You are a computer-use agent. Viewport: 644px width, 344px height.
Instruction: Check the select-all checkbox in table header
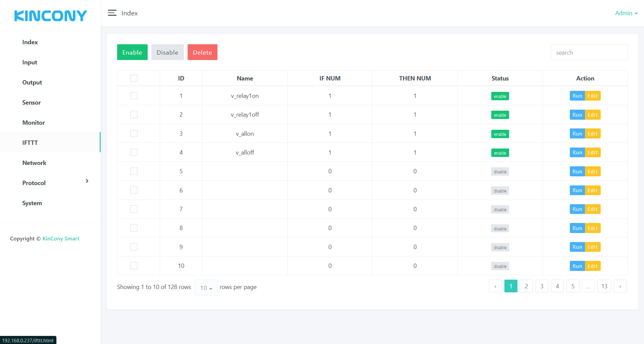click(x=134, y=78)
